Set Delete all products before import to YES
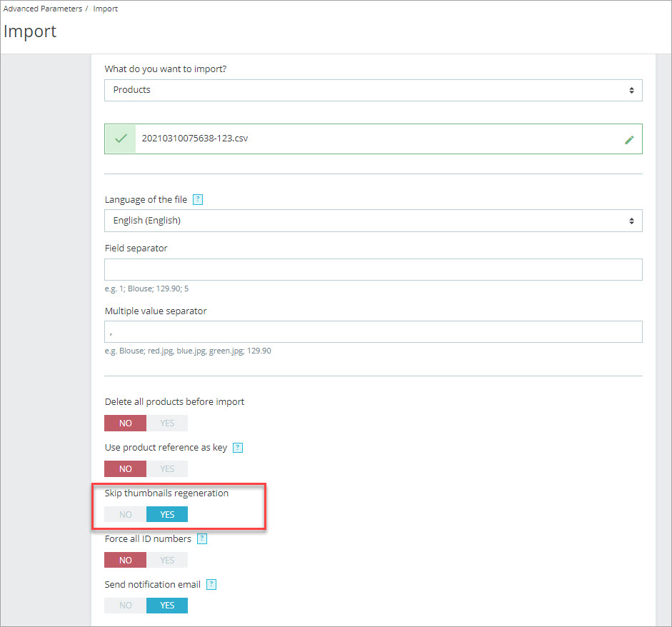The image size is (672, 627). 167,423
